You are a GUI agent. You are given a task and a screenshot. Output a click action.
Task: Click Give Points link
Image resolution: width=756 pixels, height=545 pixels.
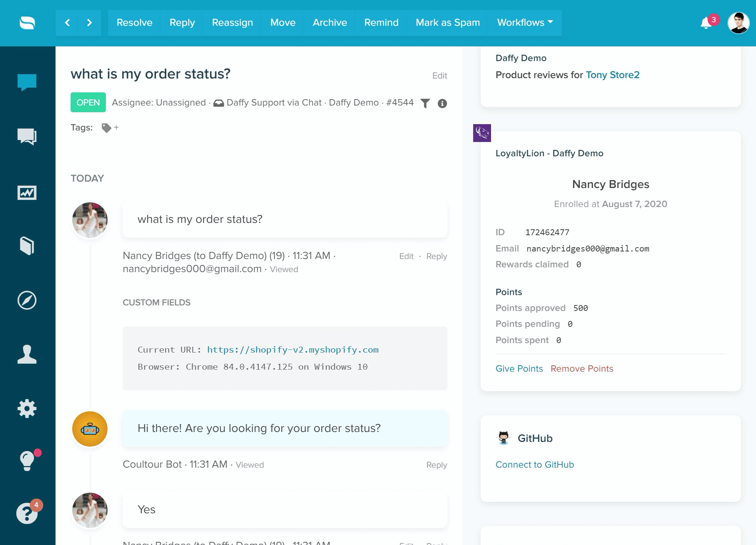click(519, 368)
